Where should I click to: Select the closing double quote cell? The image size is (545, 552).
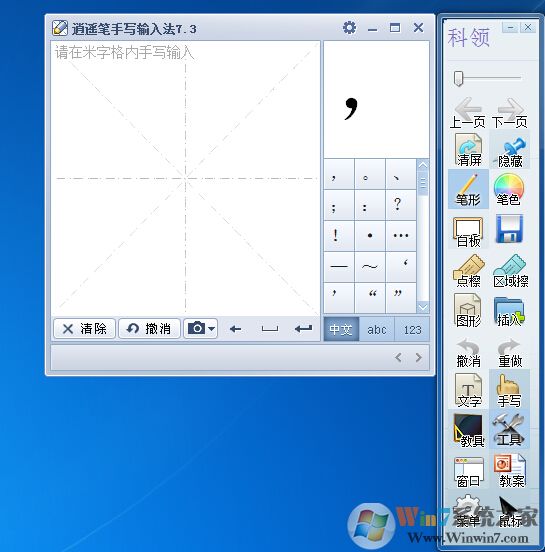coord(401,297)
